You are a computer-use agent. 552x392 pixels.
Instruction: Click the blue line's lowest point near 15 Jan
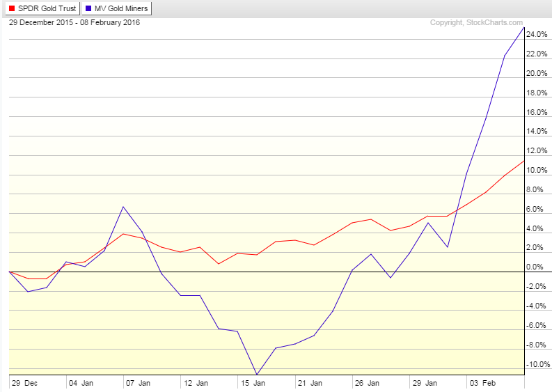click(257, 375)
